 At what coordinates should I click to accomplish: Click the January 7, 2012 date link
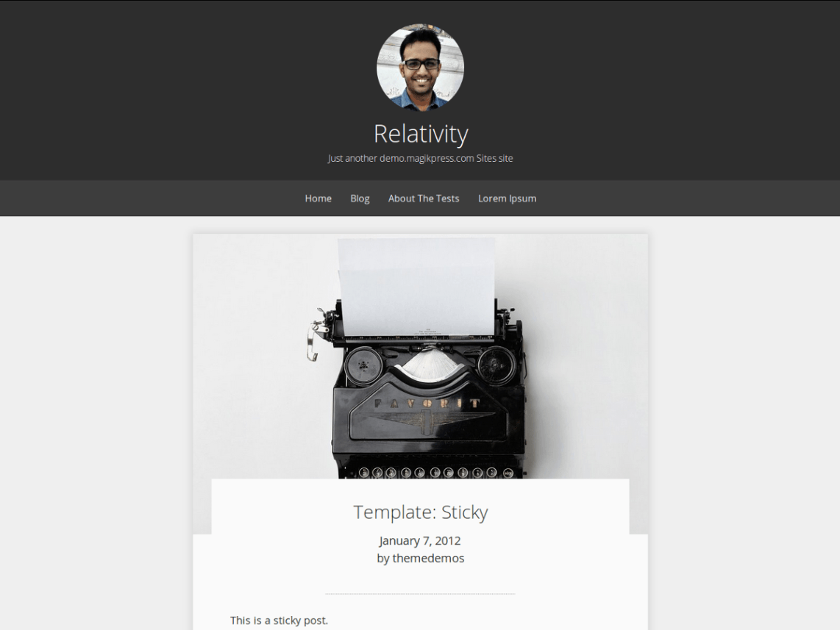pyautogui.click(x=420, y=540)
